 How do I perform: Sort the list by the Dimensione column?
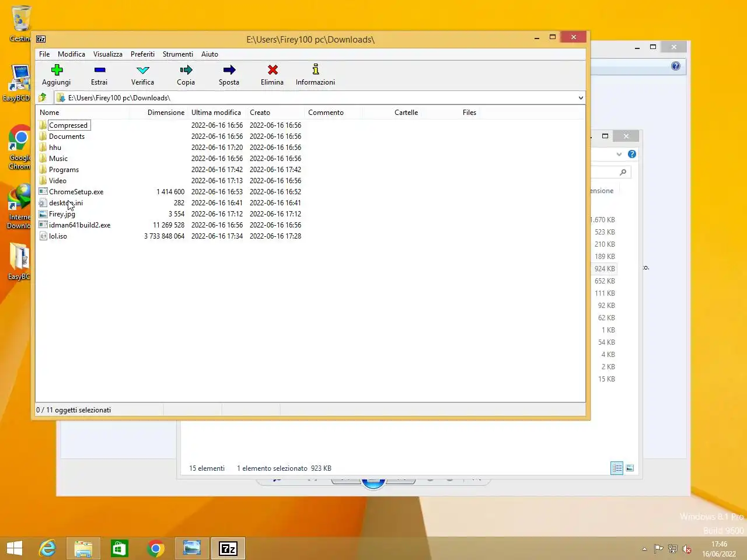point(158,113)
